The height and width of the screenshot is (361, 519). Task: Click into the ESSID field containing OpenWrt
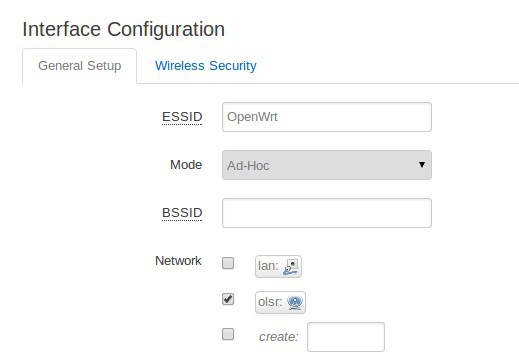pyautogui.click(x=327, y=117)
